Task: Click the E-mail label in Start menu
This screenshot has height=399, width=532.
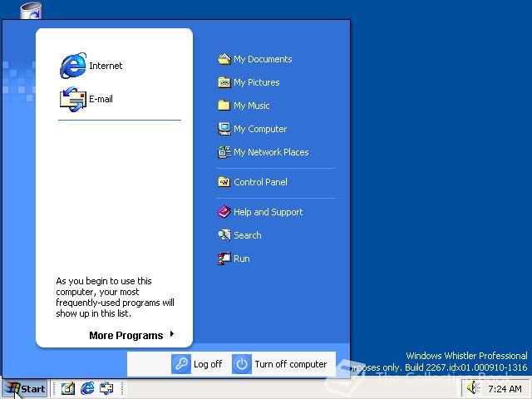Action: pyautogui.click(x=101, y=99)
